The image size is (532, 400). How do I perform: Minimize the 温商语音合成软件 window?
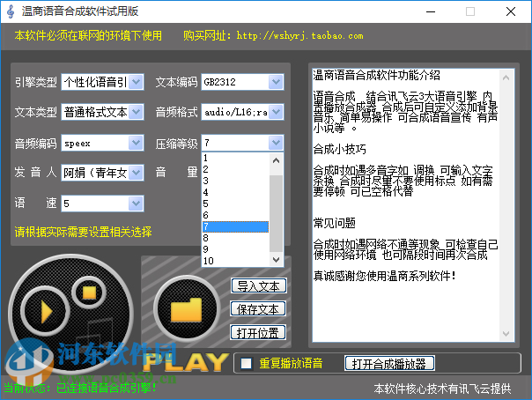431,11
